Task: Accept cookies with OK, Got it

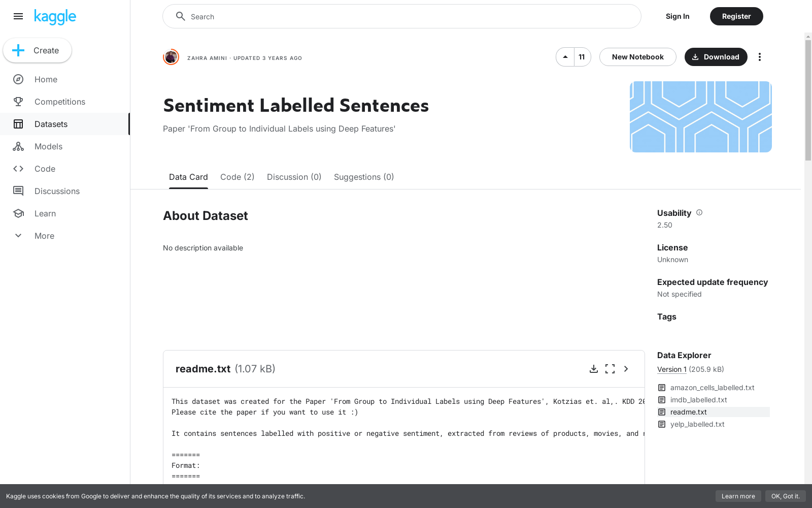Action: 786,496
